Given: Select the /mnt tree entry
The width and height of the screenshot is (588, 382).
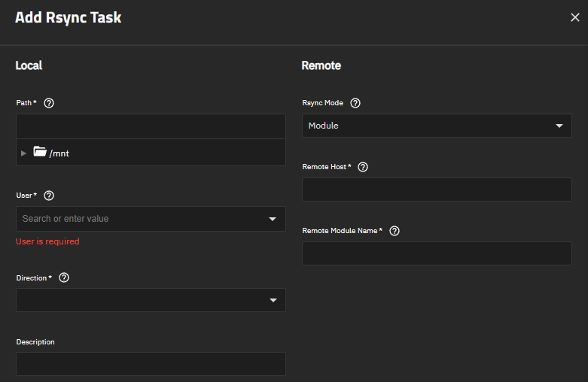Looking at the screenshot, I should pos(151,153).
